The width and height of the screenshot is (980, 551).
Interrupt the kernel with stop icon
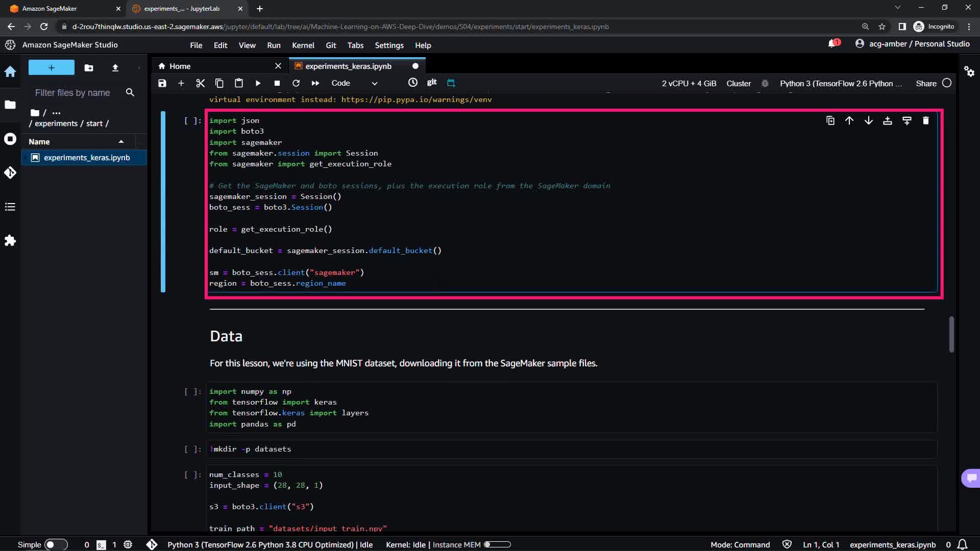point(277,83)
